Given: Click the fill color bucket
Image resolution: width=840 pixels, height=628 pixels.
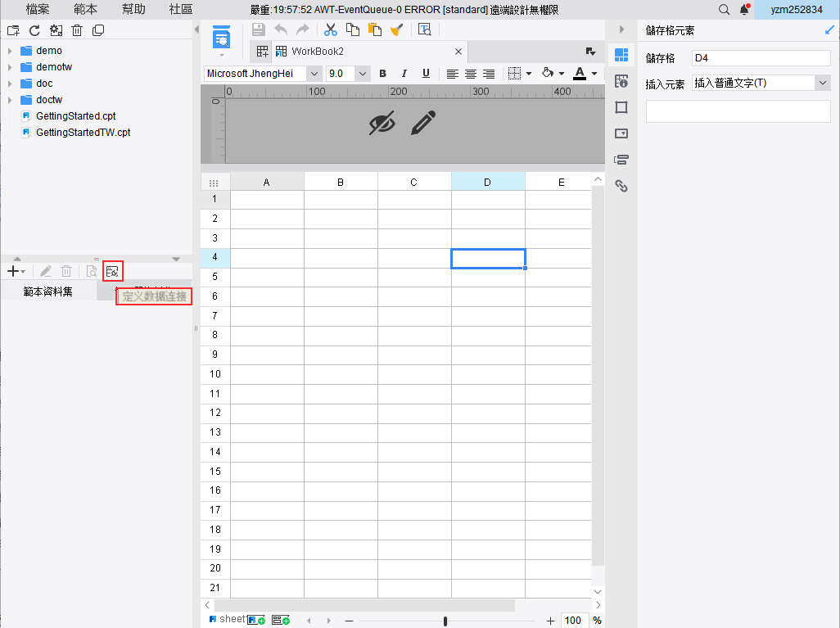Looking at the screenshot, I should [x=548, y=73].
